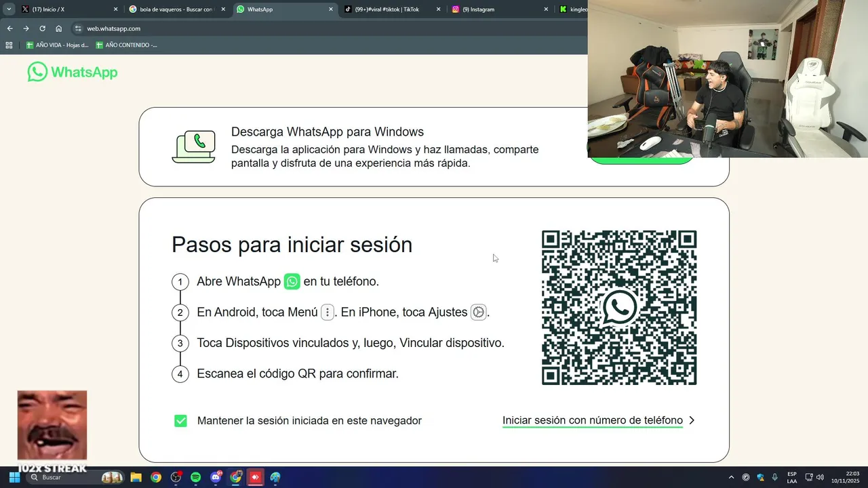
Task: Click the laptop phone download illustration
Action: click(x=194, y=146)
